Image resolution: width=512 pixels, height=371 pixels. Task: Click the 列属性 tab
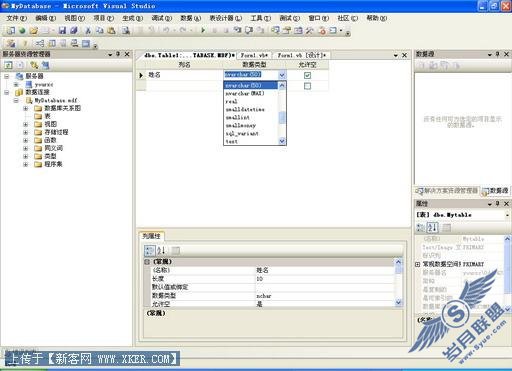point(151,236)
